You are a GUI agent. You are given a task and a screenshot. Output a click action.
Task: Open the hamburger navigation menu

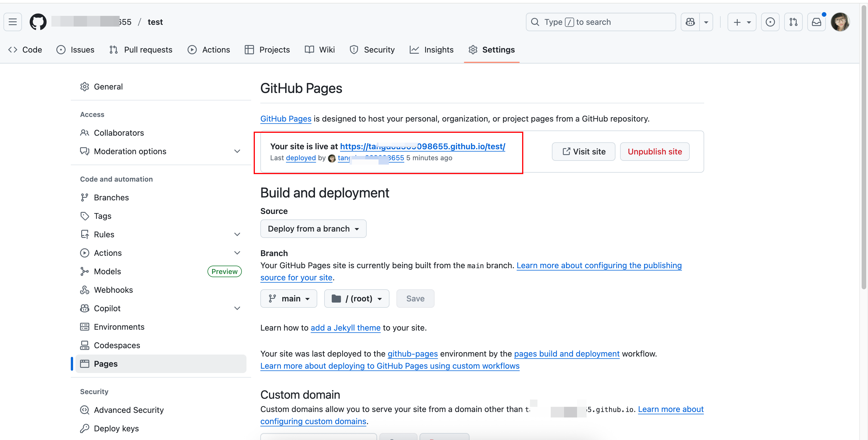coord(13,22)
